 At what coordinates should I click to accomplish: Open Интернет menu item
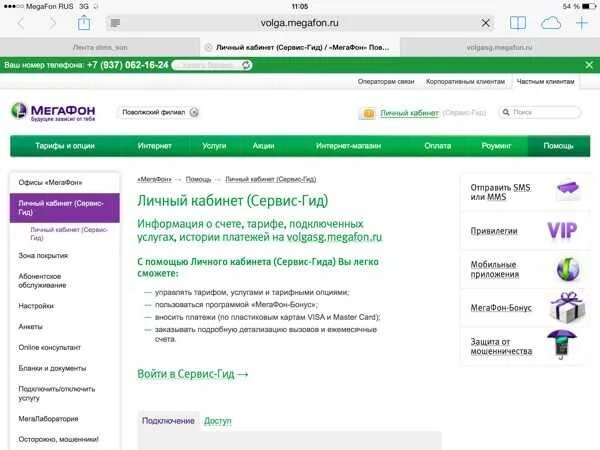(155, 146)
